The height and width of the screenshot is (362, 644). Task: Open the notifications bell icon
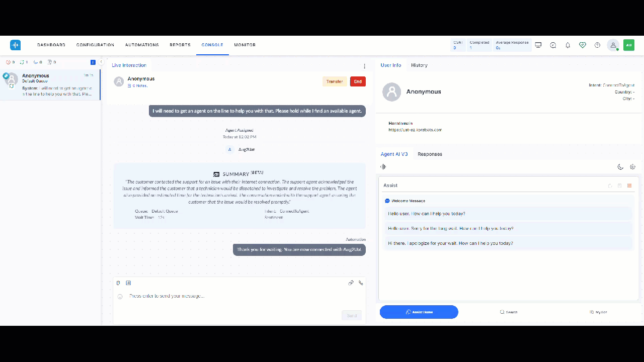click(x=568, y=45)
